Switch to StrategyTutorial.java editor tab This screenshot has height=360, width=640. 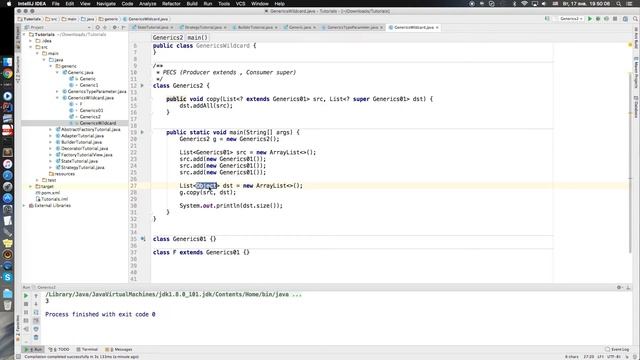(203, 27)
